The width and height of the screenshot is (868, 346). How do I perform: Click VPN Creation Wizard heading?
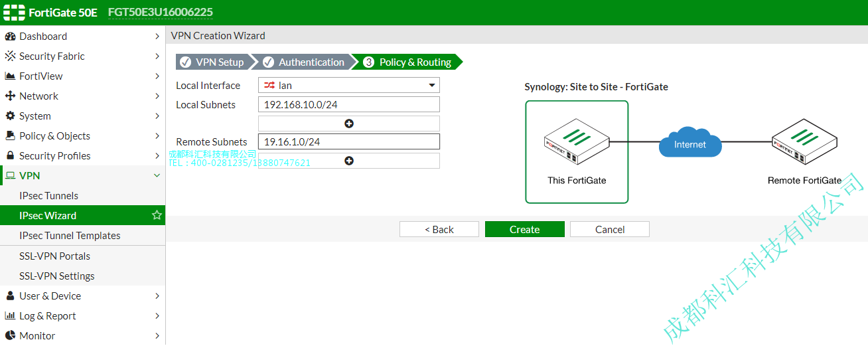click(x=218, y=36)
